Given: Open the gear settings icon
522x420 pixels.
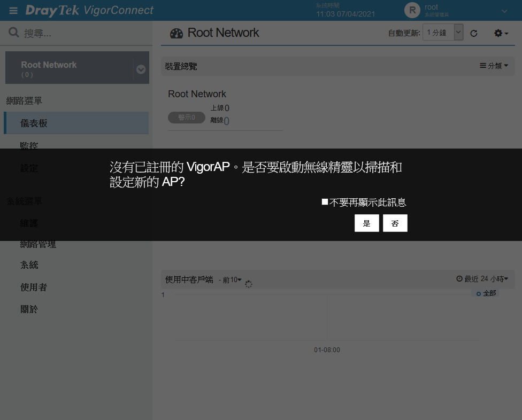Looking at the screenshot, I should pos(500,33).
